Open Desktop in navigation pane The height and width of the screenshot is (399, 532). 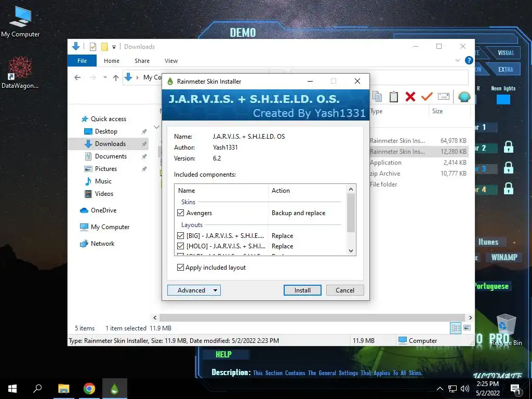pyautogui.click(x=106, y=131)
